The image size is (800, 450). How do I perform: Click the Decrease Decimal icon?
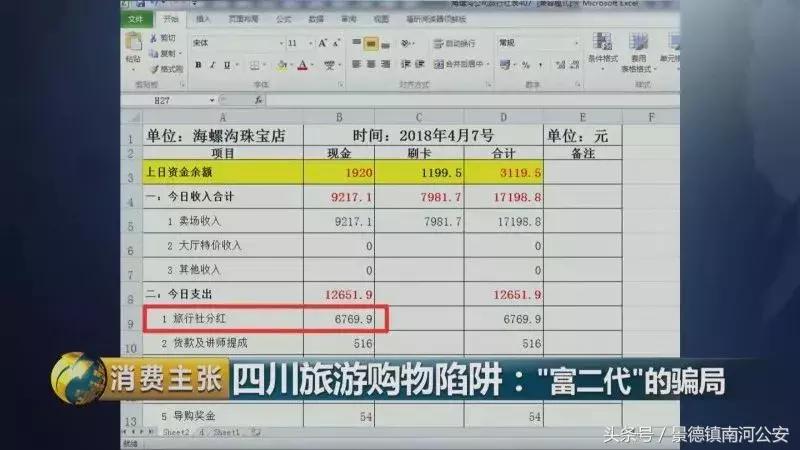[x=574, y=65]
